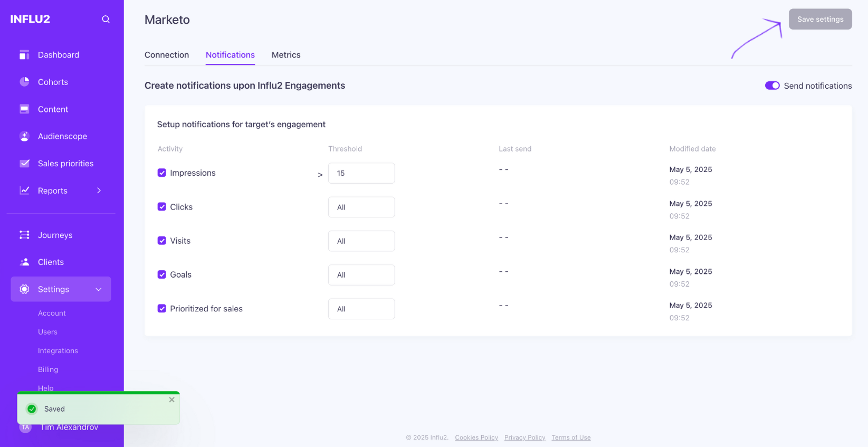Uncheck the Goals checkbox
The width and height of the screenshot is (868, 447).
(162, 274)
